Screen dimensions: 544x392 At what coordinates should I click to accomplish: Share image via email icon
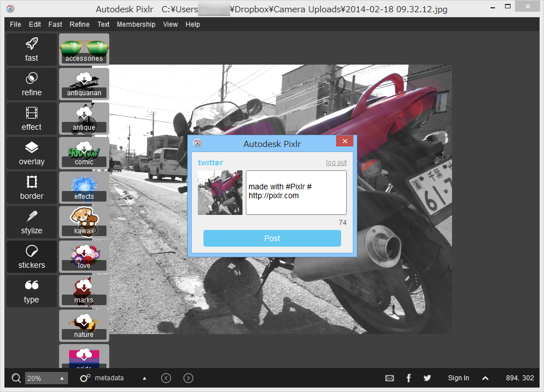tap(390, 378)
